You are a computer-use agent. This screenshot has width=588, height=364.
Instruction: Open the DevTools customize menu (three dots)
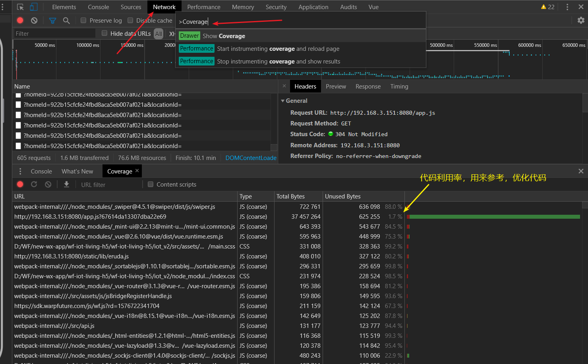click(567, 7)
